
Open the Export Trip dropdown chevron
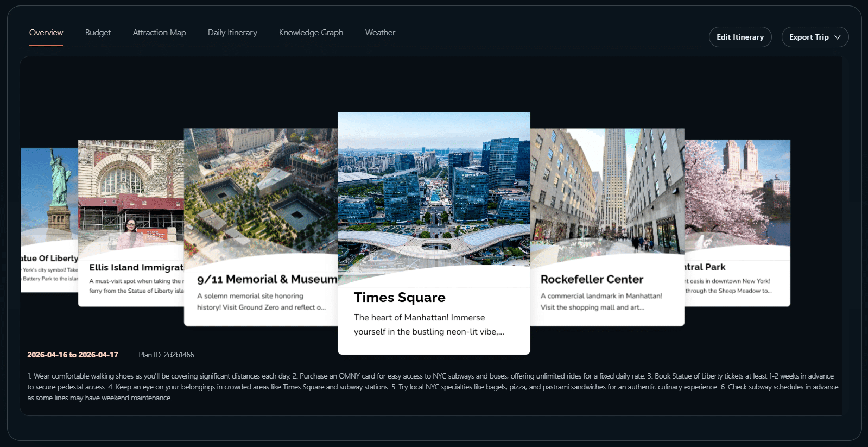pos(837,37)
